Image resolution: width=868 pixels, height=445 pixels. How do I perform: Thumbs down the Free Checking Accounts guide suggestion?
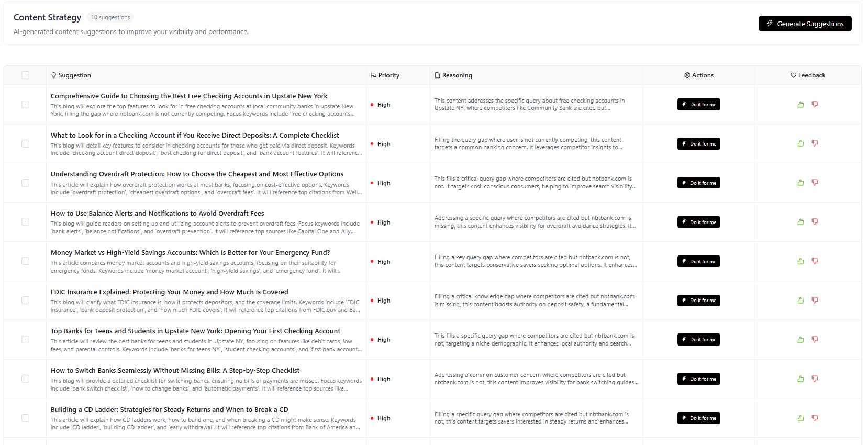[x=815, y=105]
